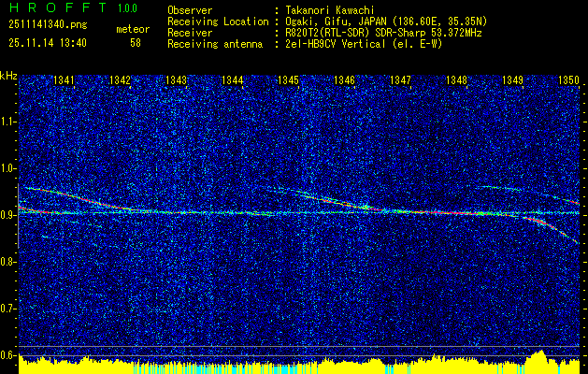
Task: Click the Receiver label
Action: (190, 33)
